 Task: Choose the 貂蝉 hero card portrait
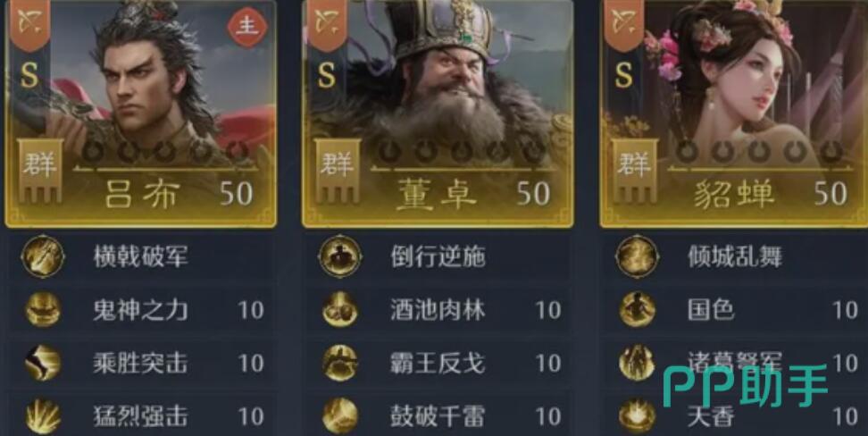point(735,113)
